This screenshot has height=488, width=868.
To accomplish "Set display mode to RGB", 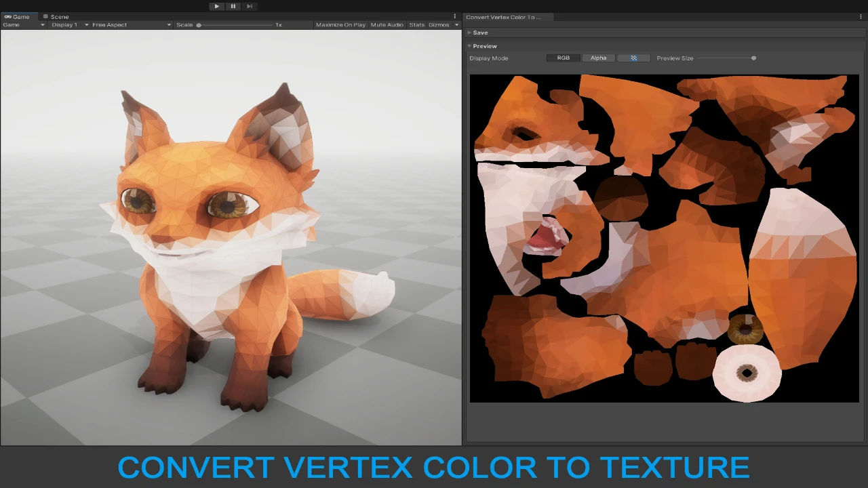I will click(564, 58).
